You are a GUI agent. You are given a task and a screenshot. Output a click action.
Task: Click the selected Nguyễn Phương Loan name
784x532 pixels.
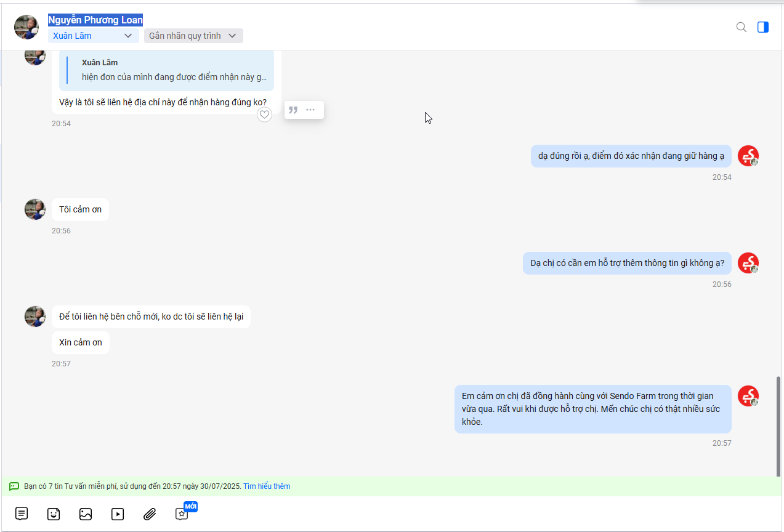tap(95, 20)
